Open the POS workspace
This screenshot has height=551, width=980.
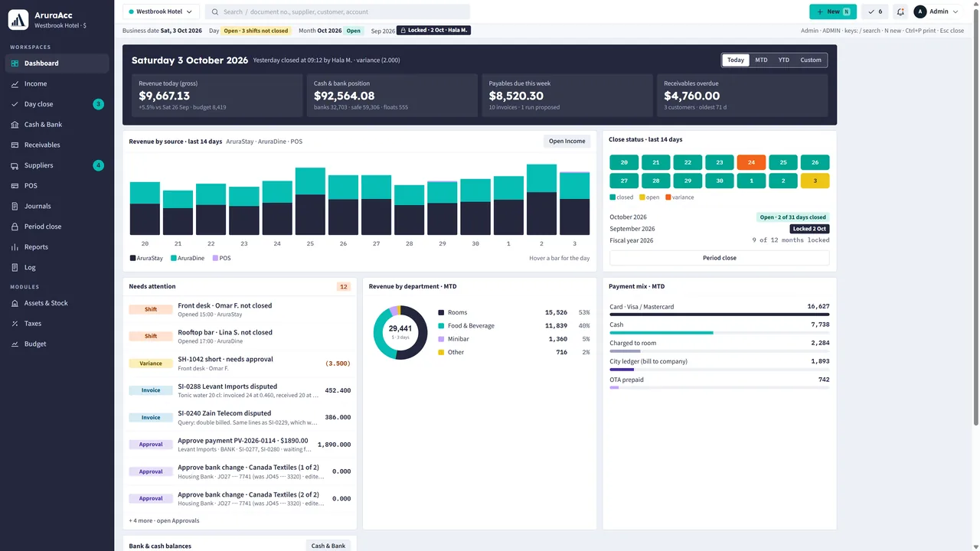point(57,186)
